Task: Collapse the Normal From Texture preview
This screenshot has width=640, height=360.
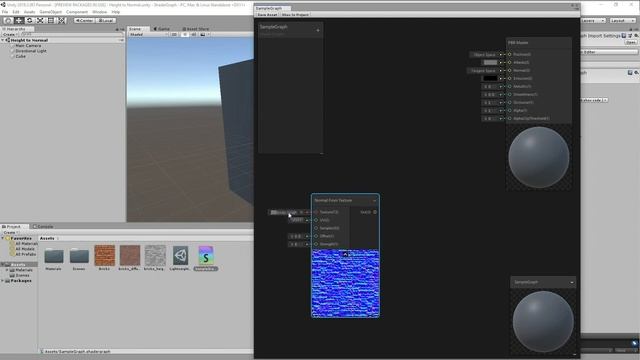Action: tap(345, 254)
